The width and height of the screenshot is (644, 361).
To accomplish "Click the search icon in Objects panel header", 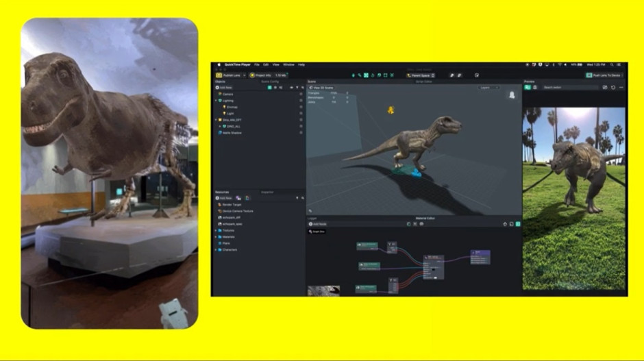I will [303, 88].
